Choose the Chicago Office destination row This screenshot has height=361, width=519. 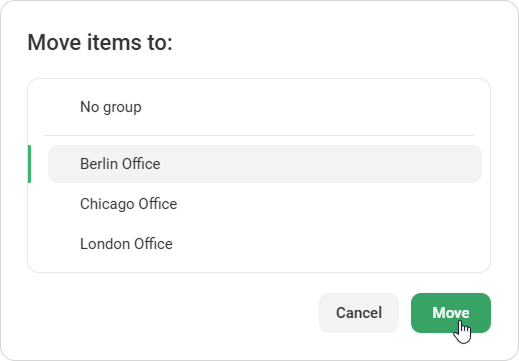point(265,204)
